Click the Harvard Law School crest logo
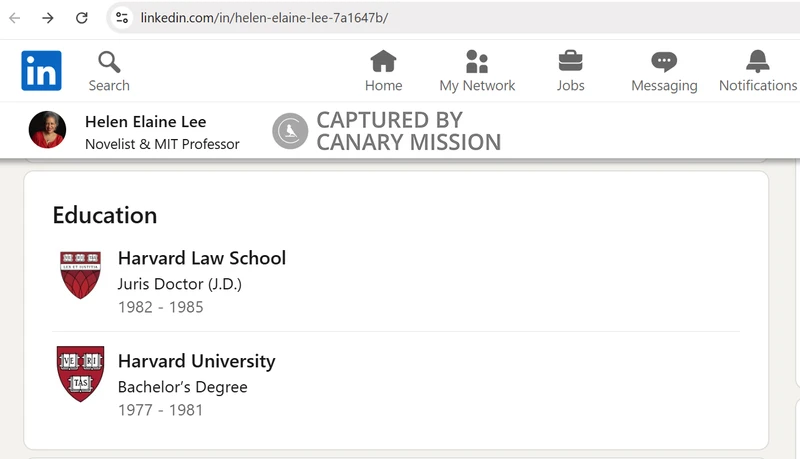The width and height of the screenshot is (800, 459). pyautogui.click(x=80, y=275)
